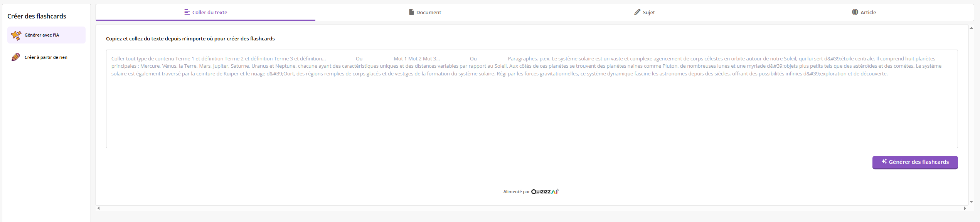
Task: Click the Générer des flashcards button
Action: coord(915,162)
